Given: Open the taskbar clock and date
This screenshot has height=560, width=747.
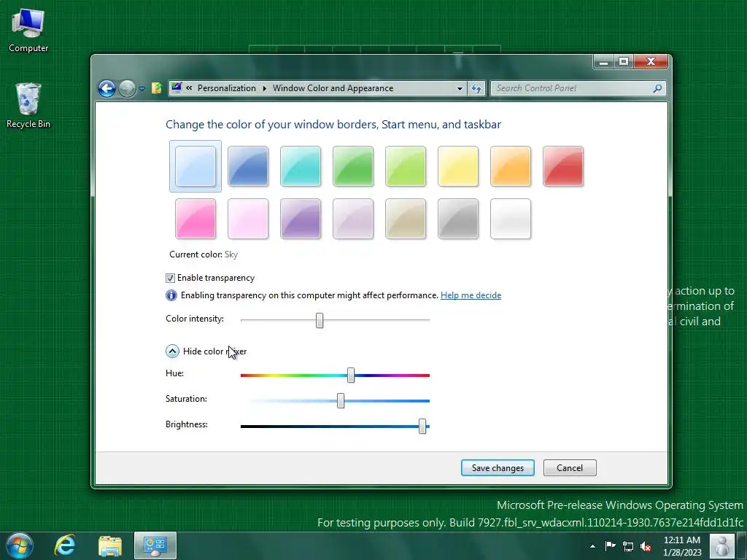Looking at the screenshot, I should click(x=682, y=546).
